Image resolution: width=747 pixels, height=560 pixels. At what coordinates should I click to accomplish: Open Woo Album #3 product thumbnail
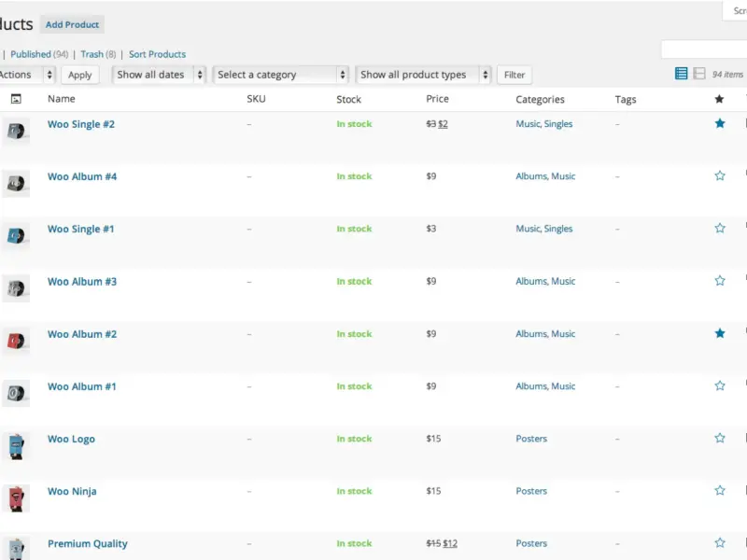click(16, 288)
